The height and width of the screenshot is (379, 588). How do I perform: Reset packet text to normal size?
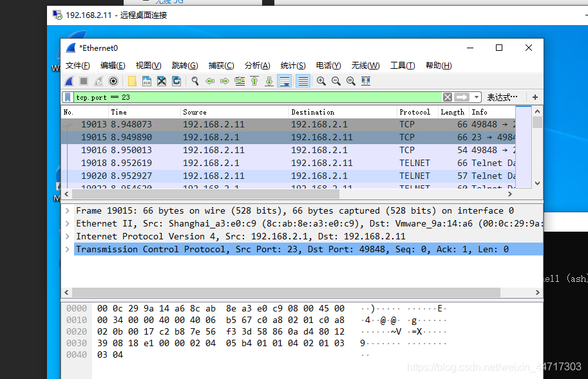(x=351, y=81)
